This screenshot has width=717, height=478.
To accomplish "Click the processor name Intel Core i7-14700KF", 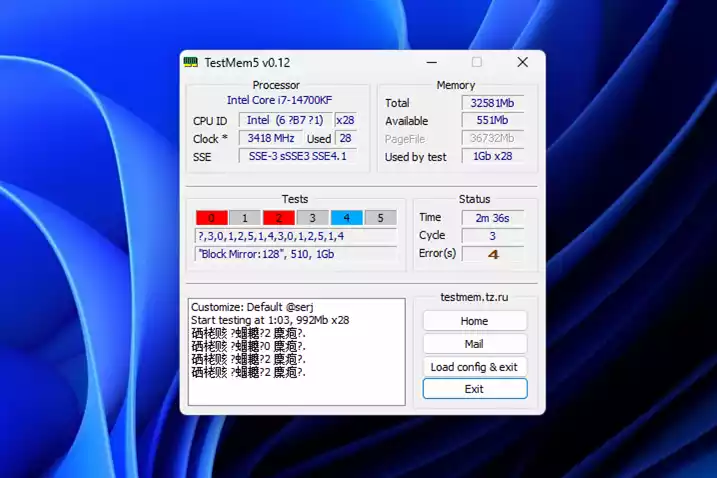I will [x=279, y=100].
